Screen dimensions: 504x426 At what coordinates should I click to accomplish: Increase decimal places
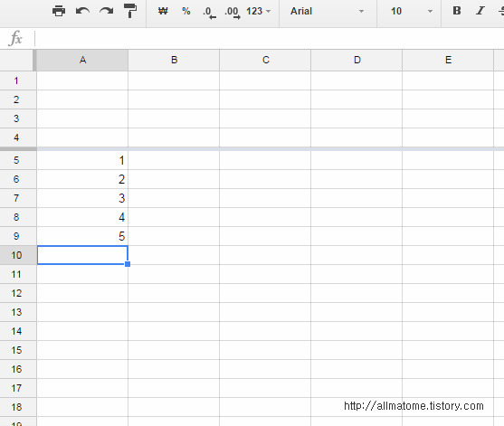click(233, 13)
